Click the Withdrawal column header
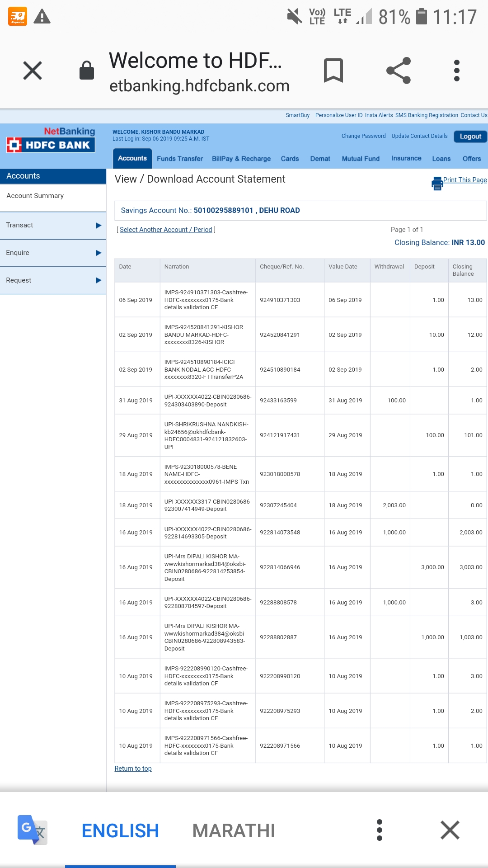The width and height of the screenshot is (488, 868). pos(389,267)
